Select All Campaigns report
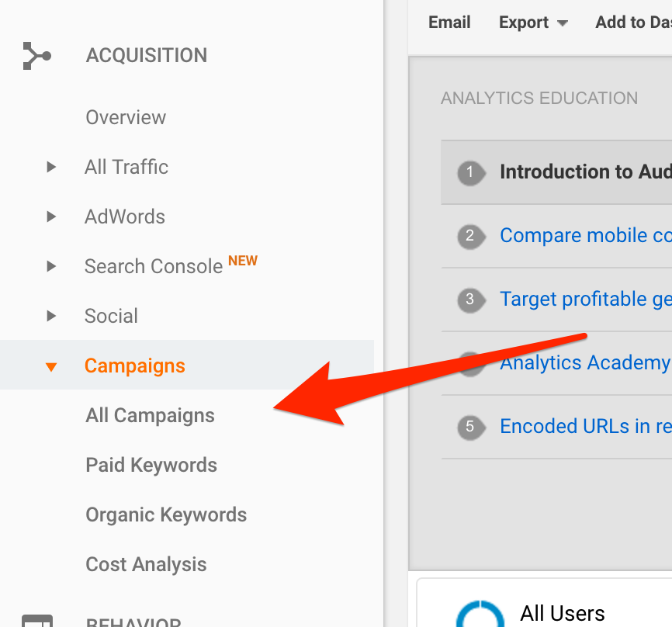Screen dimensions: 672x627 pyautogui.click(x=150, y=415)
